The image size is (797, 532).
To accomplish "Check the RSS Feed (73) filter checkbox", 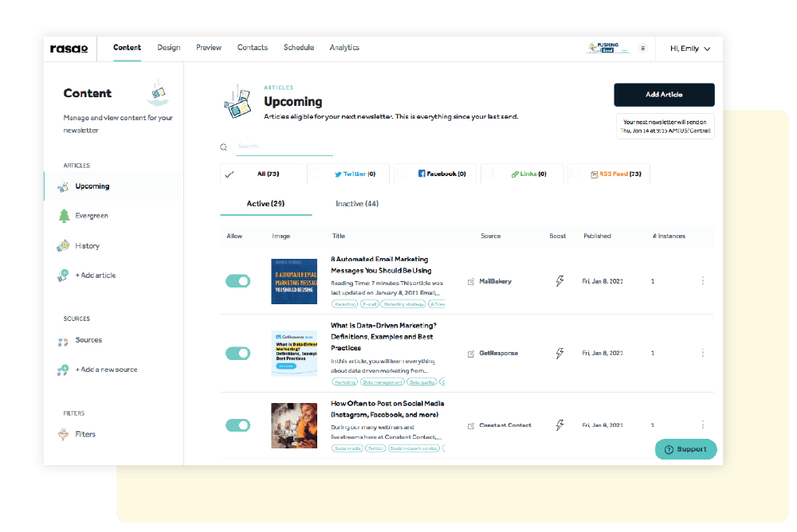I will click(x=575, y=174).
